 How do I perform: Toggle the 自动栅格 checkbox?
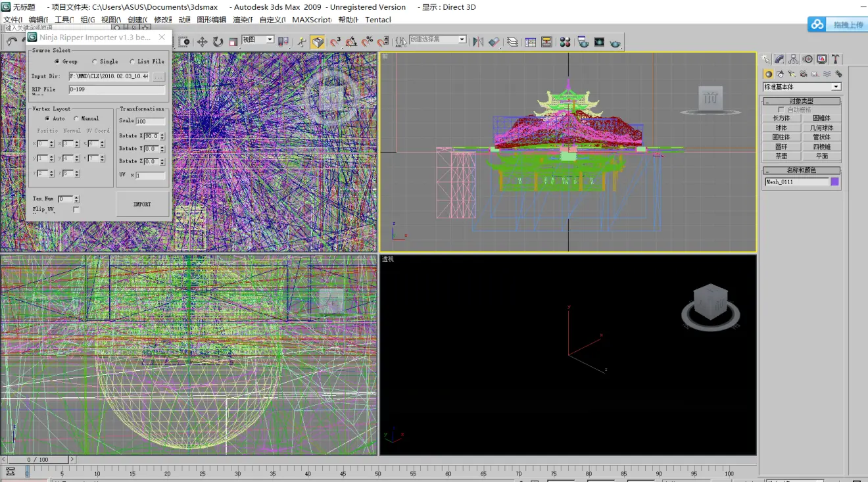(781, 110)
